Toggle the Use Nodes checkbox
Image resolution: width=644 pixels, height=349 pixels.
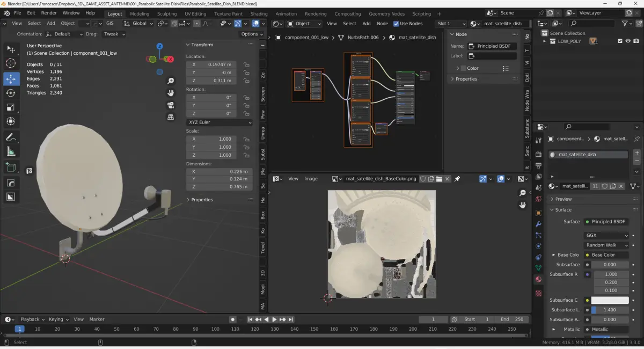coord(396,24)
